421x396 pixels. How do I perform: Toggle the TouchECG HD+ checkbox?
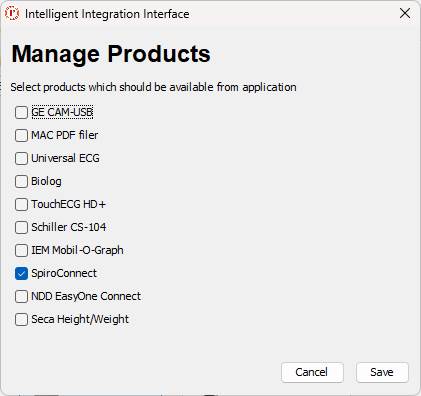pyautogui.click(x=21, y=205)
